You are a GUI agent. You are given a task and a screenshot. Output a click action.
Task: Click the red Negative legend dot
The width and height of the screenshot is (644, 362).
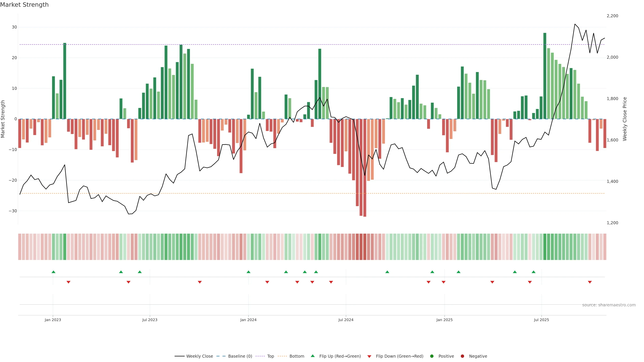(x=462, y=356)
